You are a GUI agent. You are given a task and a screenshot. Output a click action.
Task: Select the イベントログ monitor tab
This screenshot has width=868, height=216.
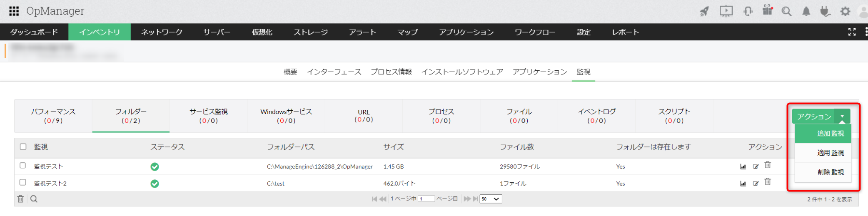pos(597,116)
